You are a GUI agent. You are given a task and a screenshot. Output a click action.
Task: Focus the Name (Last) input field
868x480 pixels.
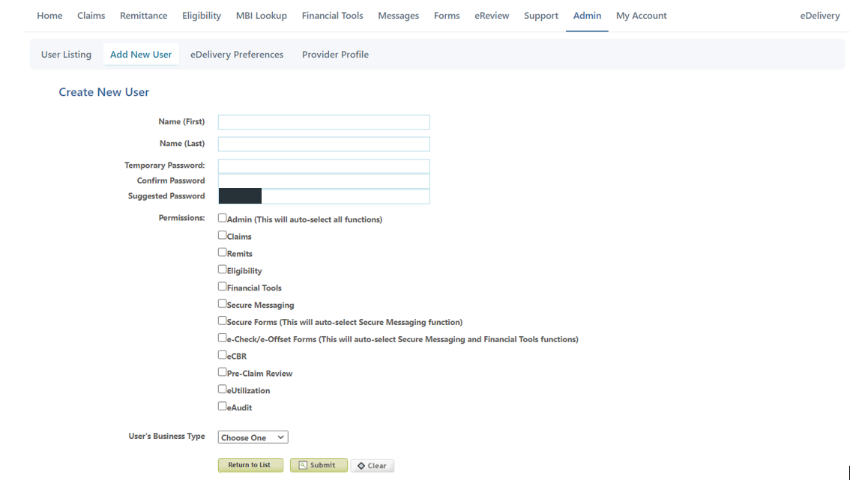click(x=324, y=145)
